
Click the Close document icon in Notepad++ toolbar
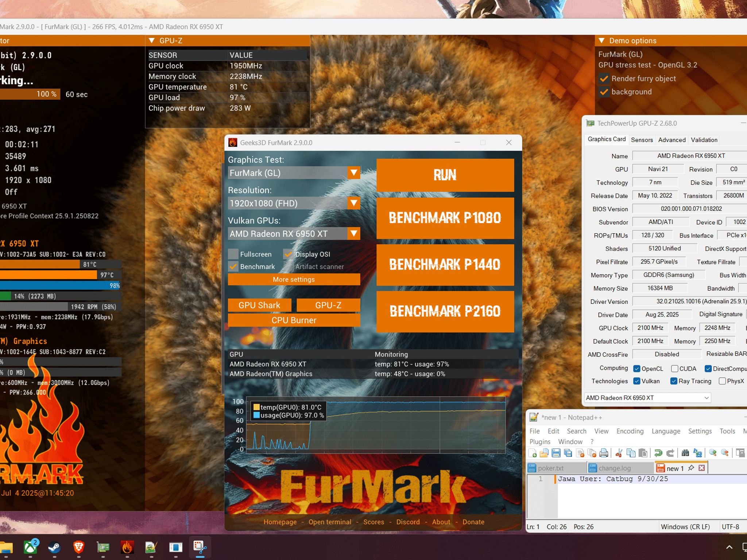[580, 453]
